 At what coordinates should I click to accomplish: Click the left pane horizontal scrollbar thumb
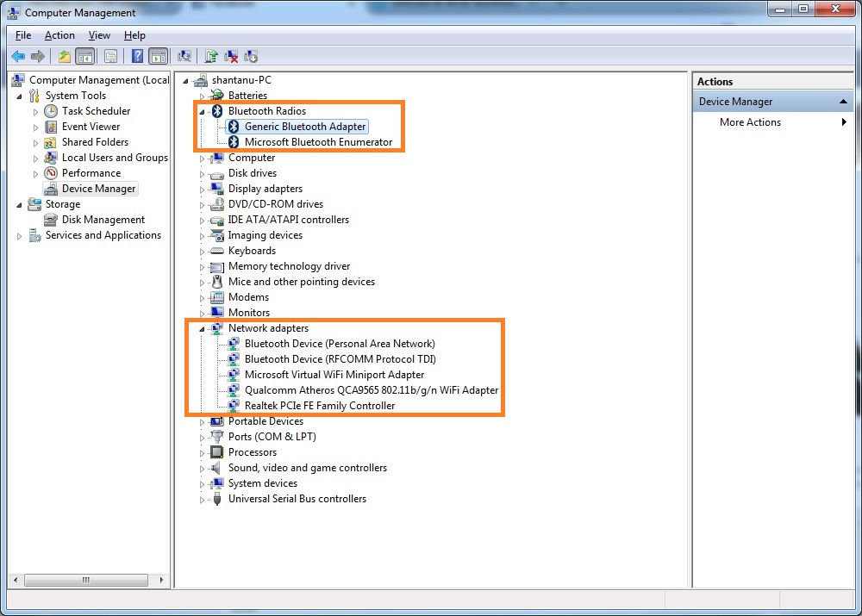tap(85, 580)
